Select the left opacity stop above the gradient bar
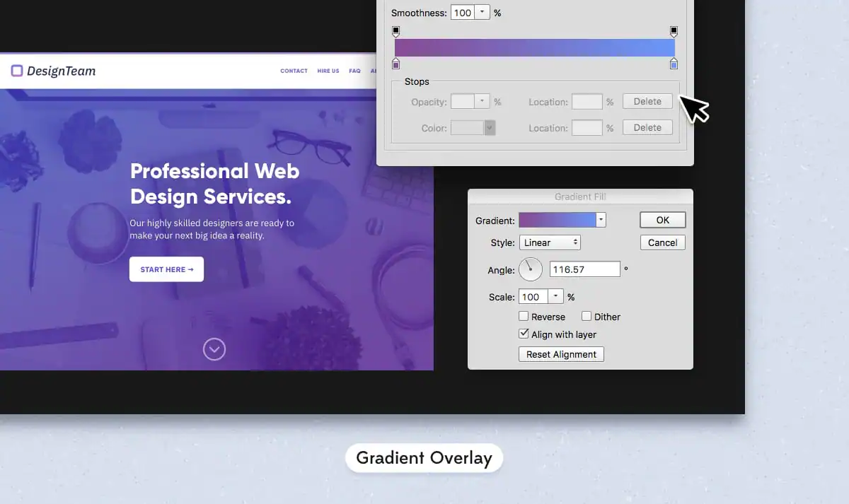Screen dimensions: 849x504 (x=396, y=31)
